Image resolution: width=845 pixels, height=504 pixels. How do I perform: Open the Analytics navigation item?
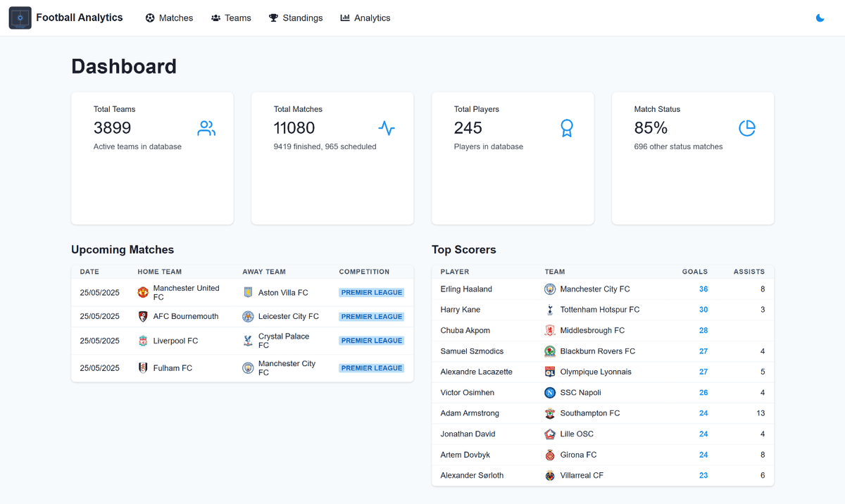(365, 18)
